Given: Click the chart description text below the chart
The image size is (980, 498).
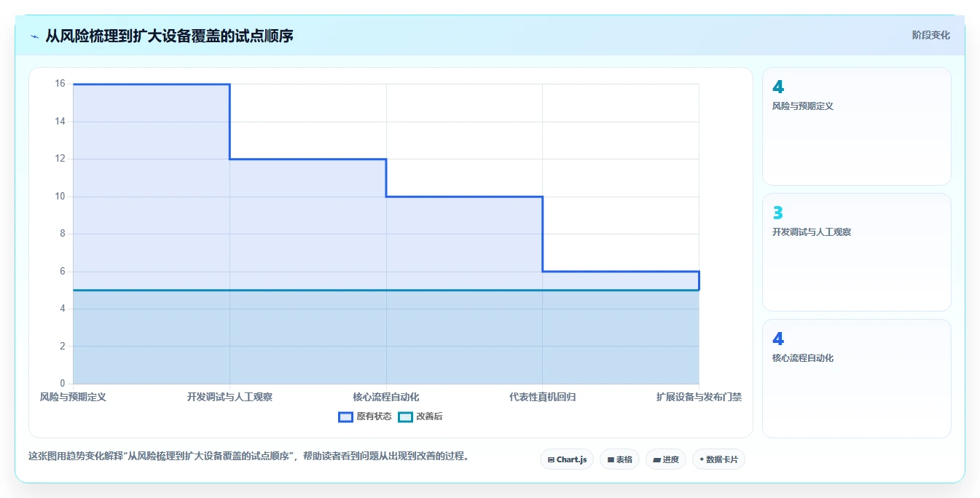Looking at the screenshot, I should 248,456.
